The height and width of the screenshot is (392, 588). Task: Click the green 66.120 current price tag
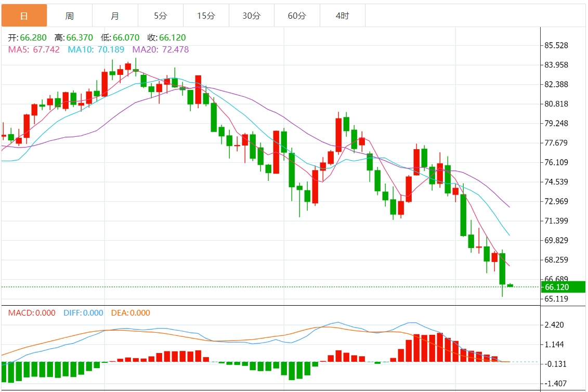(563, 287)
